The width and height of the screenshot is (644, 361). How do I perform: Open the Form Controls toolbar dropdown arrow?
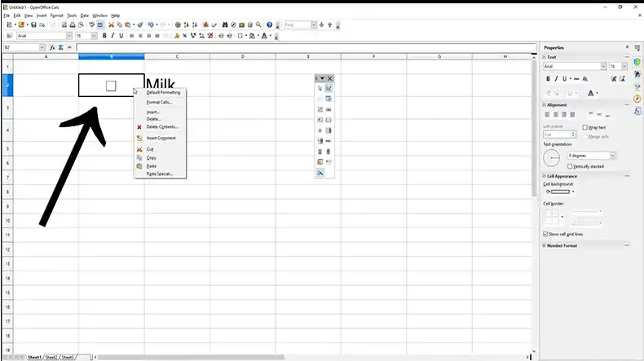[x=323, y=78]
